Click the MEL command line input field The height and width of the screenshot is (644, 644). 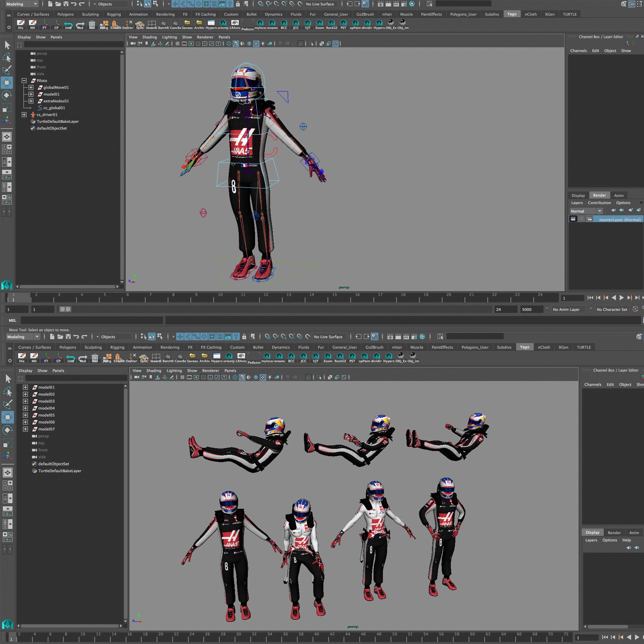click(x=92, y=320)
